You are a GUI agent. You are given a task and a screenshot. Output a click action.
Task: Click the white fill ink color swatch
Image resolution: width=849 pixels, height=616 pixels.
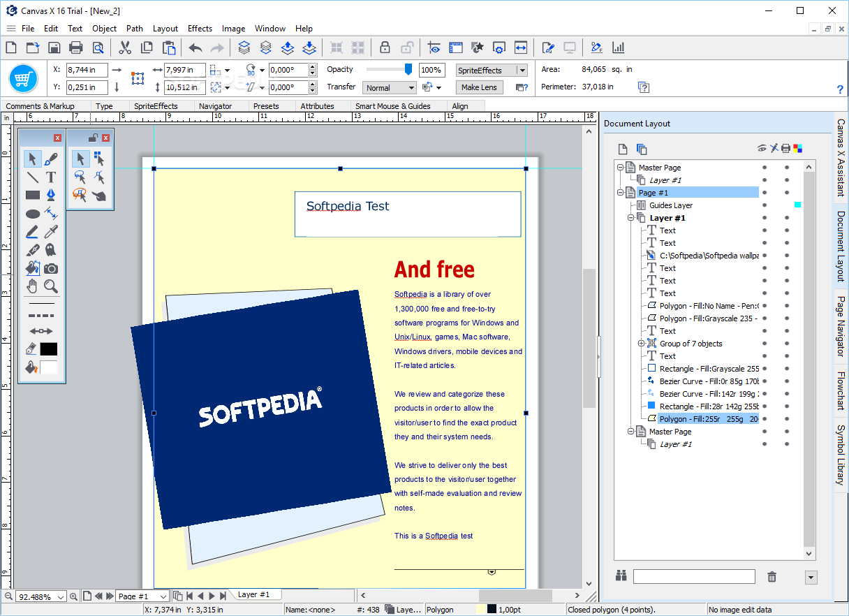click(x=49, y=367)
